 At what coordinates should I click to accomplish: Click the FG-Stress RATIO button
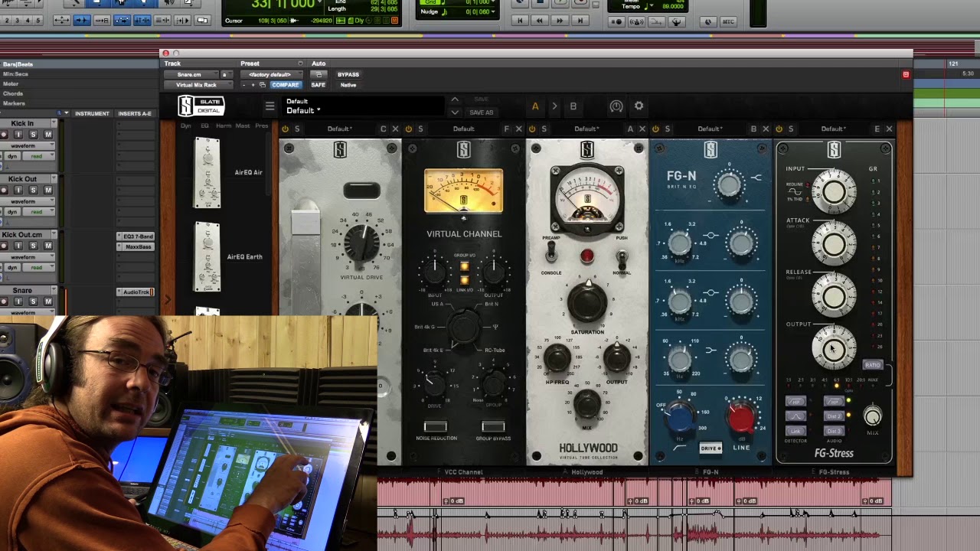tap(873, 365)
